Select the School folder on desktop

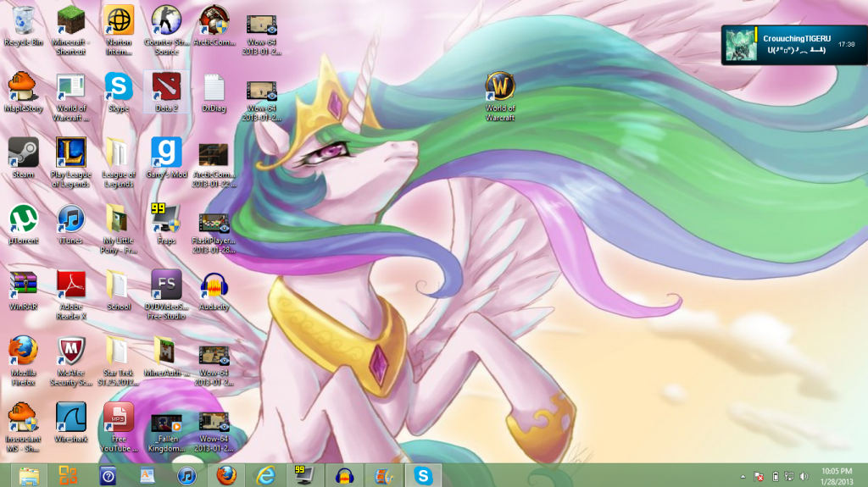[x=119, y=291]
